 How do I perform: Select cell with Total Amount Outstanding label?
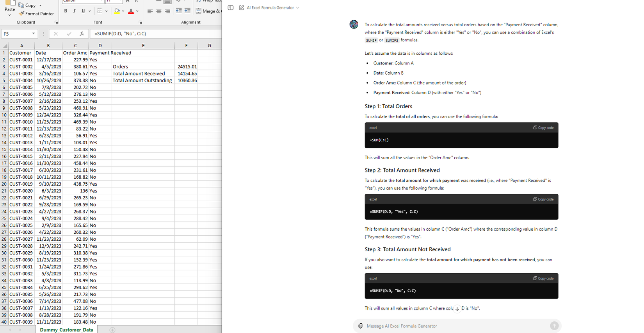(x=143, y=81)
